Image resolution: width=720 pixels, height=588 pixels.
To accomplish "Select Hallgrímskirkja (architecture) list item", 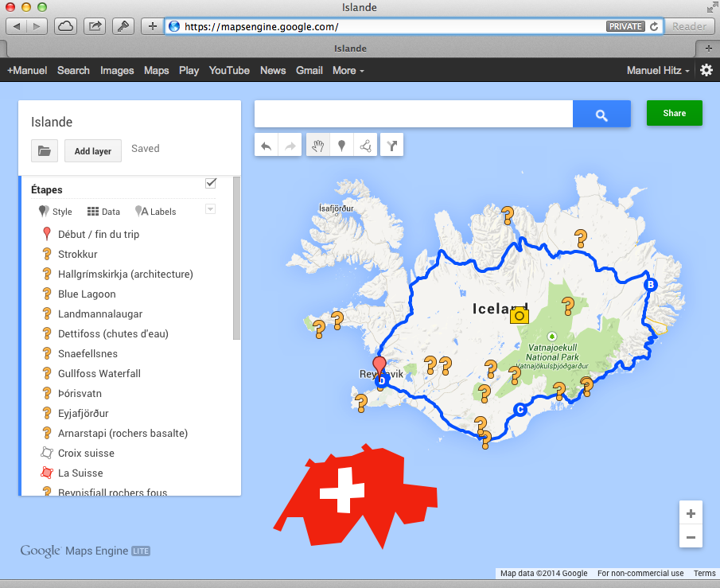I will [126, 275].
